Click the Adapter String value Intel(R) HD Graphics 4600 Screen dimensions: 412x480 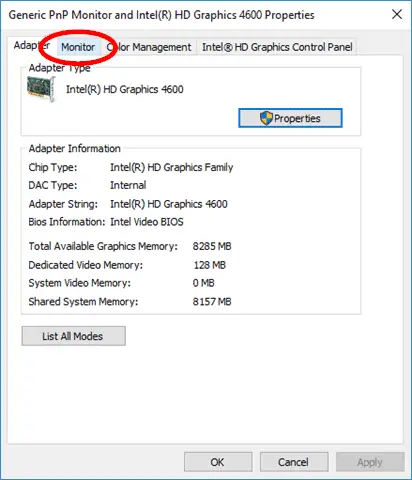pos(169,204)
